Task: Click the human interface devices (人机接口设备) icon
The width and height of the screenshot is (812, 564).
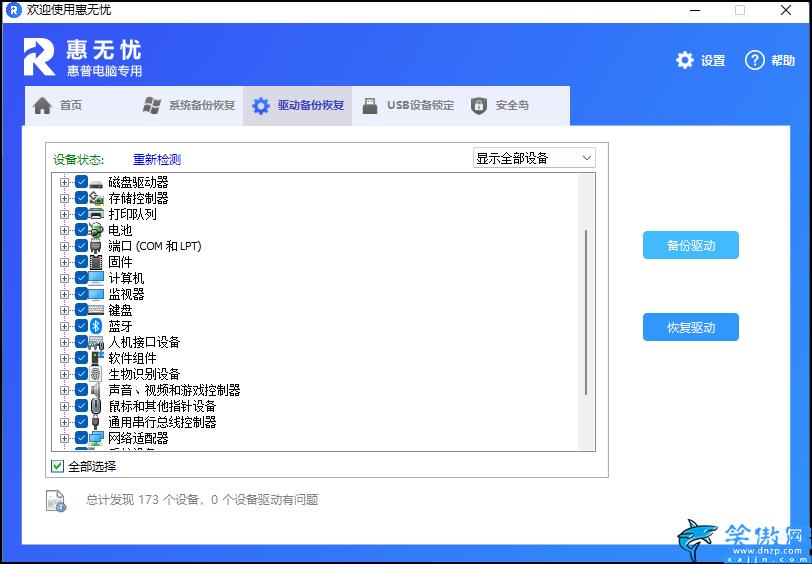Action: 96,342
